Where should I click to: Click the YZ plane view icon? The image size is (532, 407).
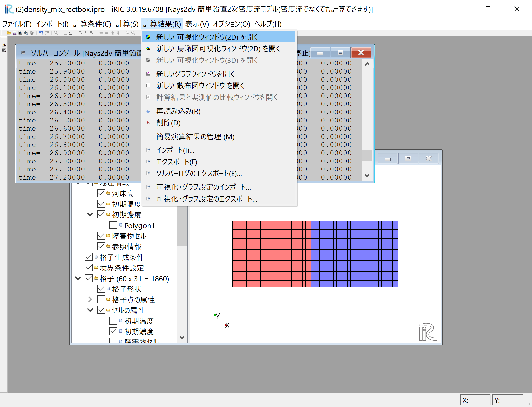[86, 33]
